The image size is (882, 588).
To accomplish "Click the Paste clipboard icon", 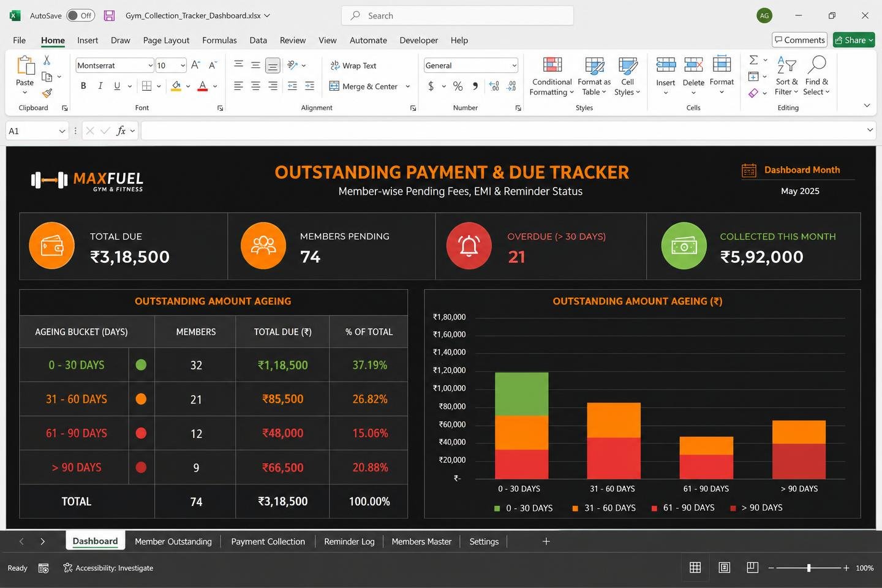I will (x=25, y=66).
